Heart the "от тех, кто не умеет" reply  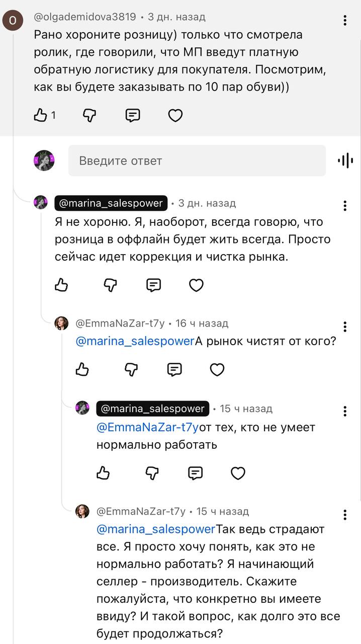click(238, 473)
